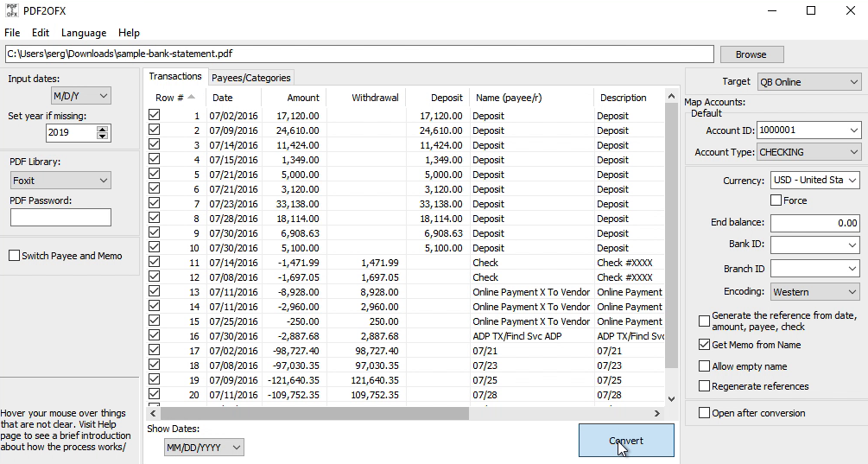
Task: Expand the Branch ID dropdown
Action: pos(852,269)
